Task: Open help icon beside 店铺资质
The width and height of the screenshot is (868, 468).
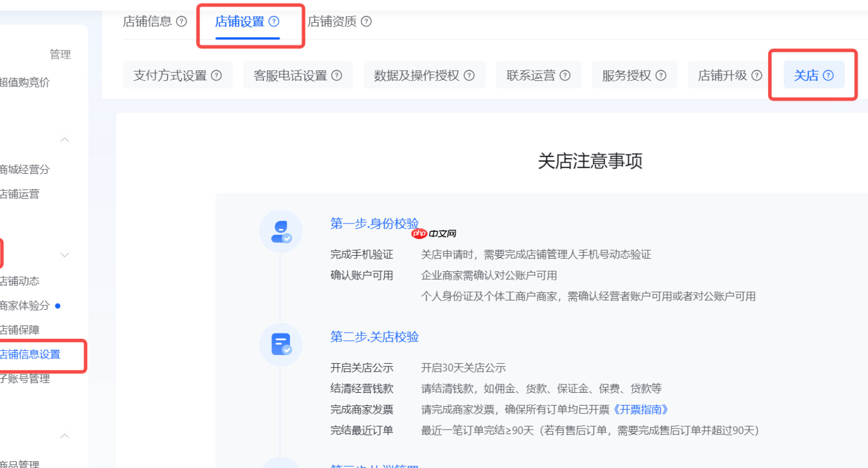Action: (366, 21)
